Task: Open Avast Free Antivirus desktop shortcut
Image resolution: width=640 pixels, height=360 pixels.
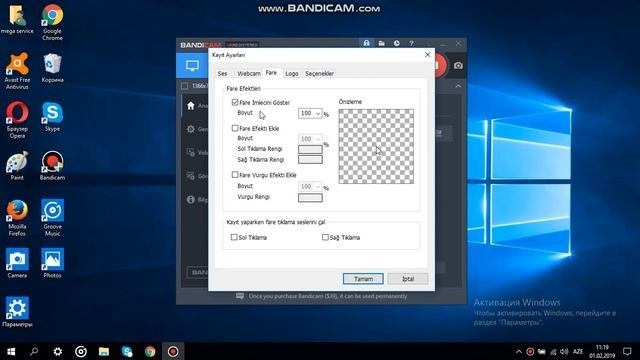Action: 17,71
